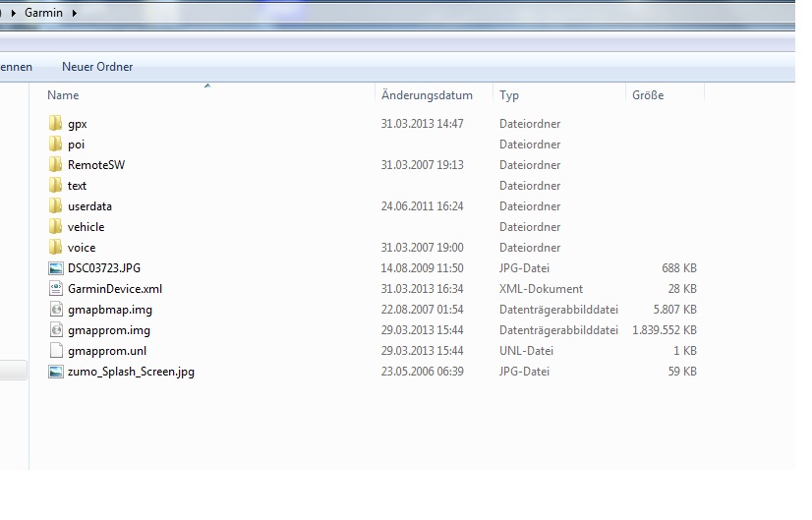Click the size value 28 KB
Image resolution: width=812 pixels, height=520 pixels.
682,289
